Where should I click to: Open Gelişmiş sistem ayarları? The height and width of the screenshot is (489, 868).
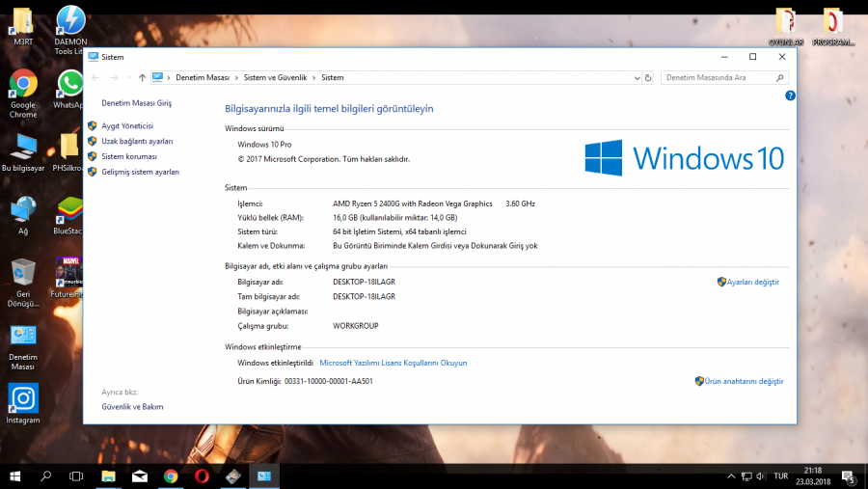pyautogui.click(x=140, y=172)
